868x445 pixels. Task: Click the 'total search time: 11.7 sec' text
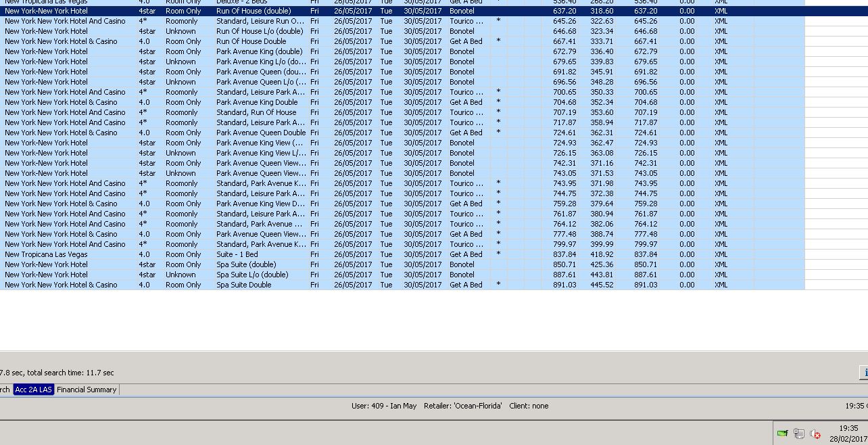(70, 373)
